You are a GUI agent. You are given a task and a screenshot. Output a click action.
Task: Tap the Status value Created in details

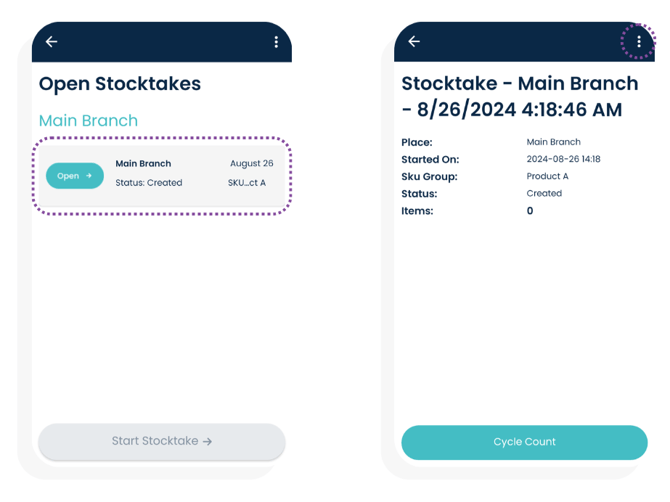(544, 193)
